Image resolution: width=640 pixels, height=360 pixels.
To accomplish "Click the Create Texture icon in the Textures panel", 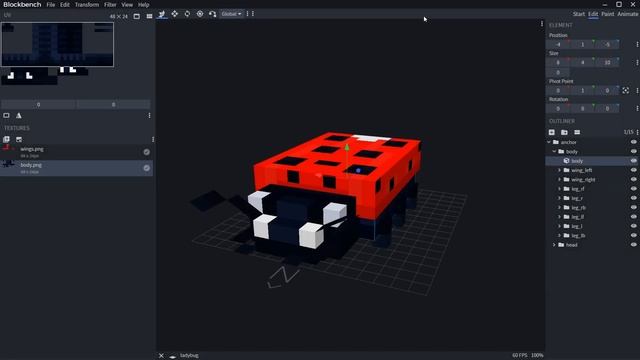I will coord(19,139).
